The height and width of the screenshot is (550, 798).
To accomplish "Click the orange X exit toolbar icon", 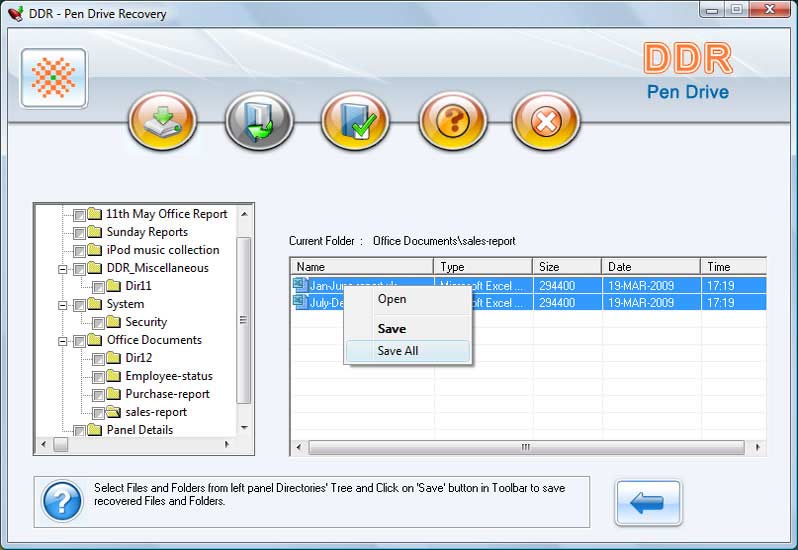I will (546, 121).
